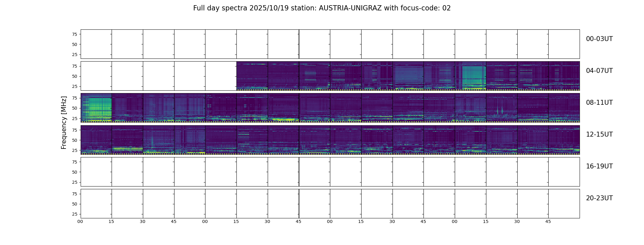The image size is (644, 245).
Task: Click the '50' tick of the 04-07UT row
Action: [75, 76]
